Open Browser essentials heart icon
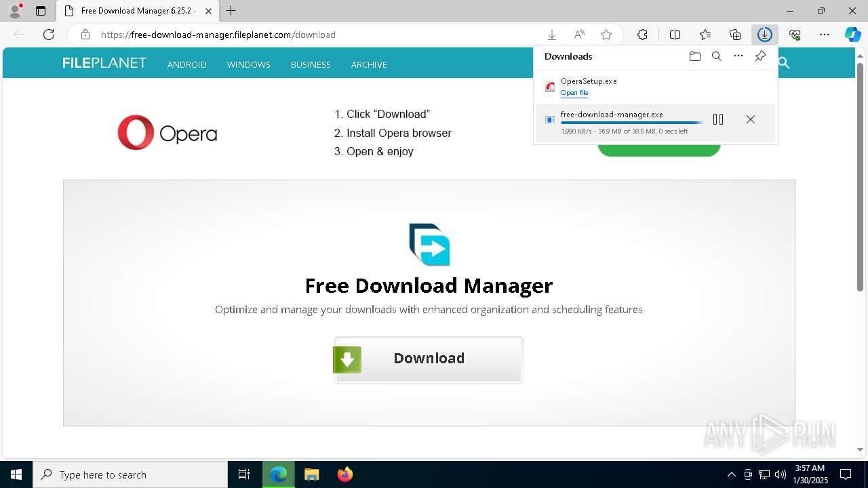Viewport: 868px width, 488px height. click(x=795, y=35)
